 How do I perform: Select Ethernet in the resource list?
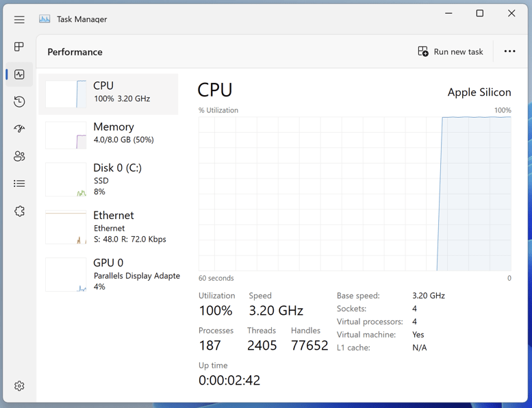coord(108,227)
